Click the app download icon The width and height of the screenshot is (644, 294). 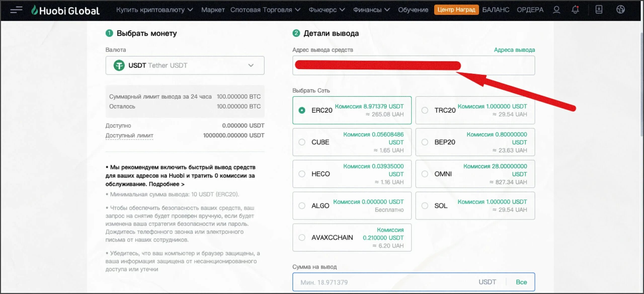point(599,10)
